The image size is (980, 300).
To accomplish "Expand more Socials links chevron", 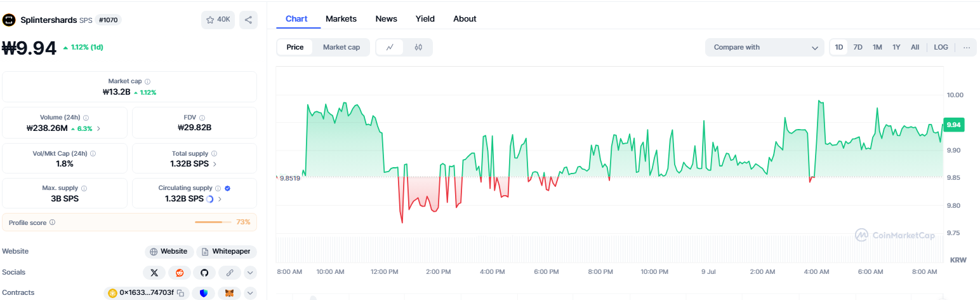I will 250,273.
